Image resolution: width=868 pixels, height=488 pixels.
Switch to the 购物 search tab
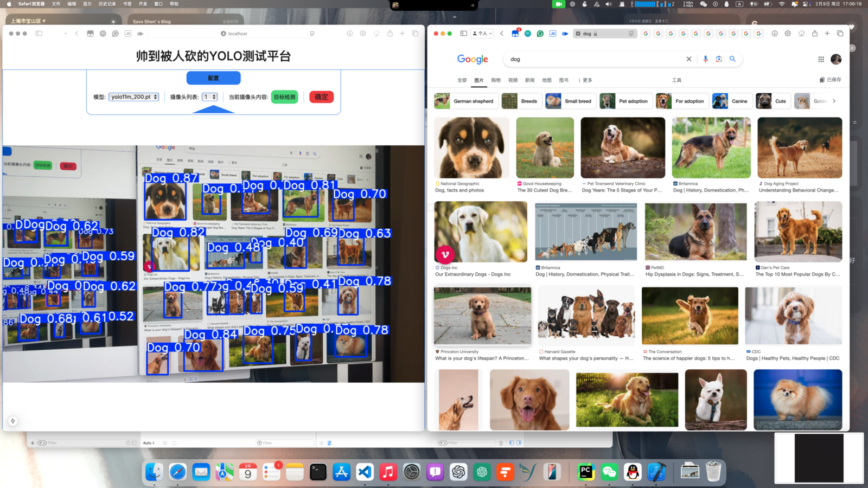click(x=496, y=80)
